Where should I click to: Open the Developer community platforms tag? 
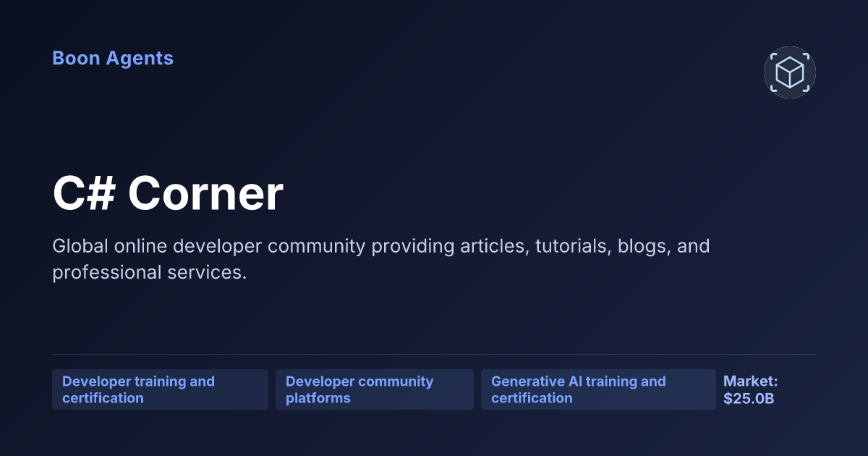[375, 389]
